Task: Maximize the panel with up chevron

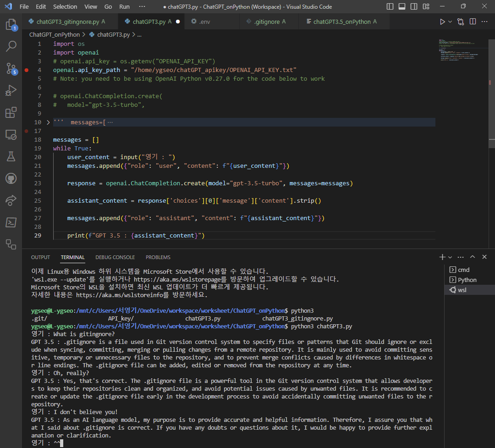Action: 473,257
